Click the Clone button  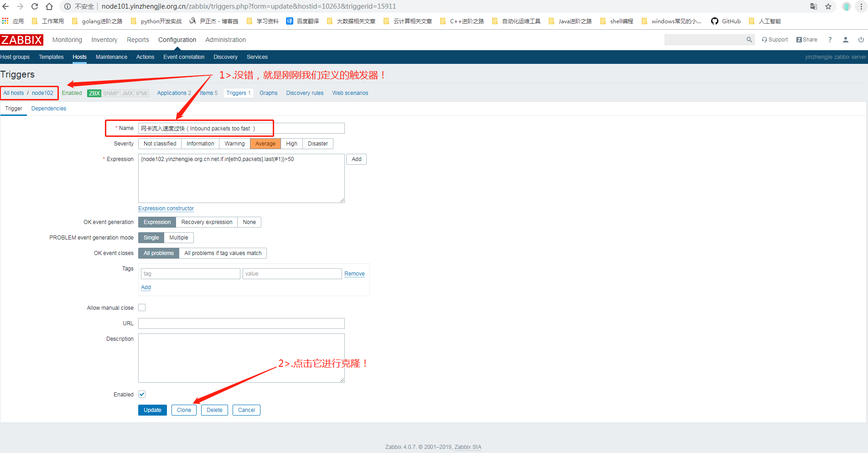tap(184, 410)
